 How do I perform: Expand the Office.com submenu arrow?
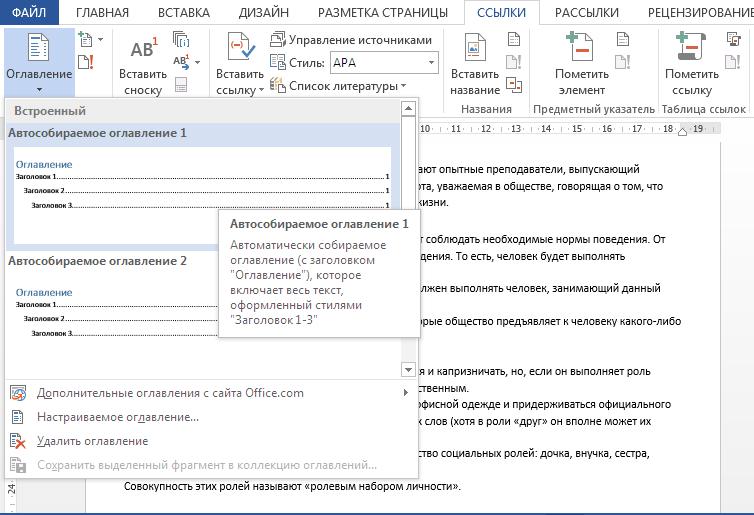(406, 393)
